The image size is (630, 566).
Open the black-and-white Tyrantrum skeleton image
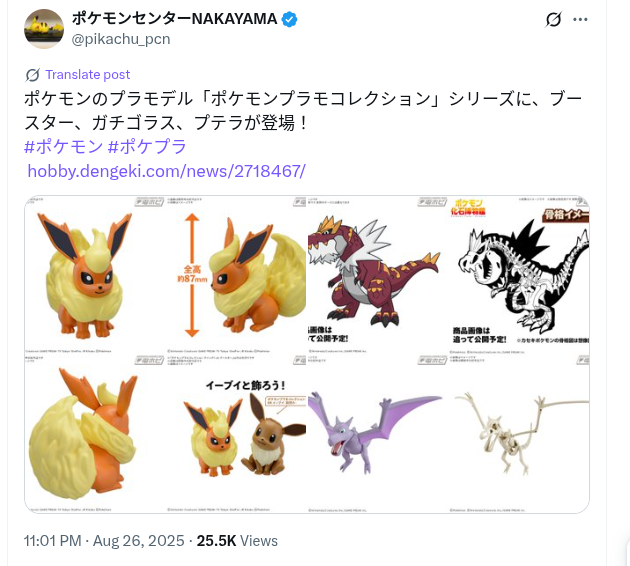(x=519, y=275)
